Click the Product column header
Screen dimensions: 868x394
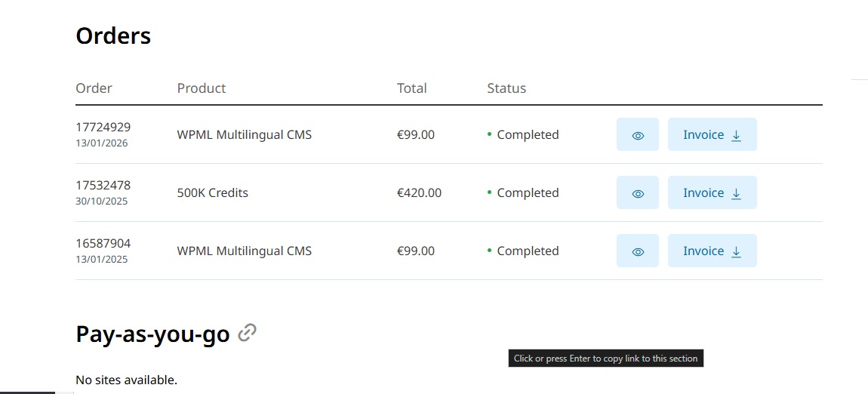(x=202, y=88)
